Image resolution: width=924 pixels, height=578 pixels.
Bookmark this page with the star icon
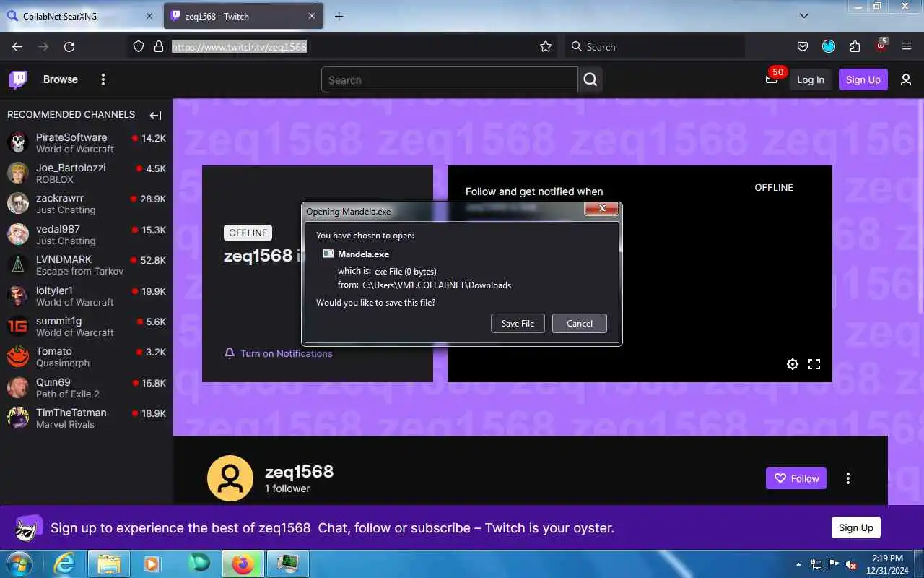pos(546,46)
